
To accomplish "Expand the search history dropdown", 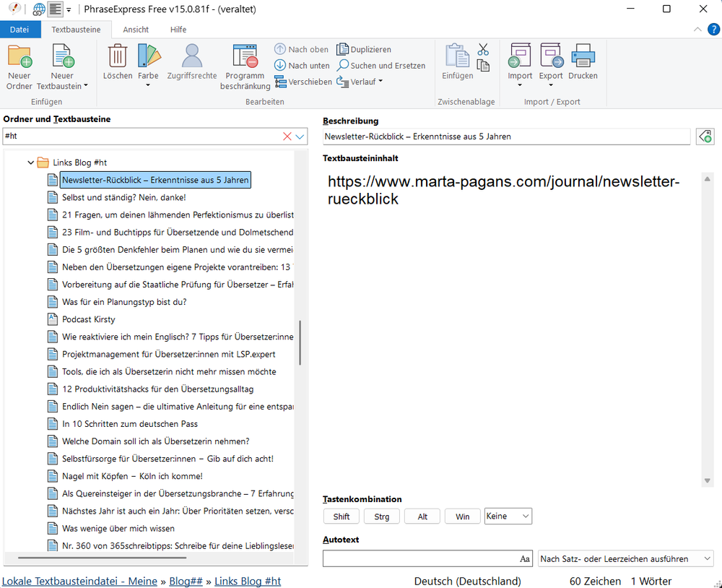I will coord(300,137).
